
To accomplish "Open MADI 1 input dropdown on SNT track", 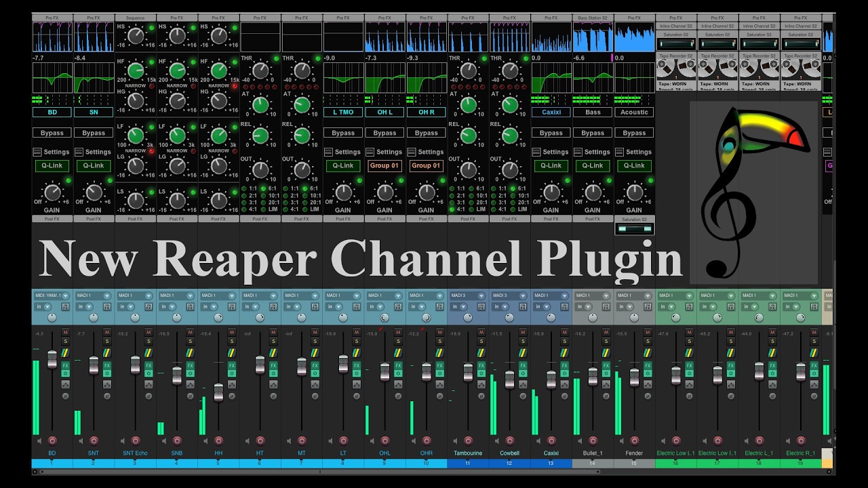I will click(94, 296).
